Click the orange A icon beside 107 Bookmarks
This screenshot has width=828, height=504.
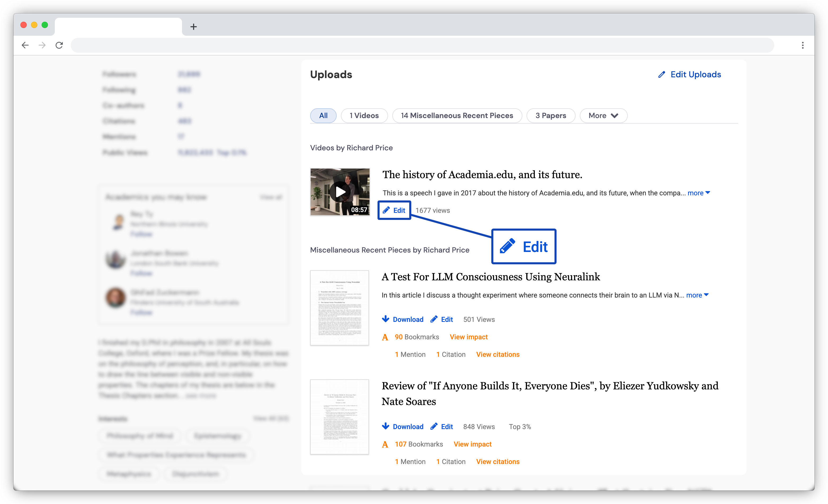tap(385, 444)
